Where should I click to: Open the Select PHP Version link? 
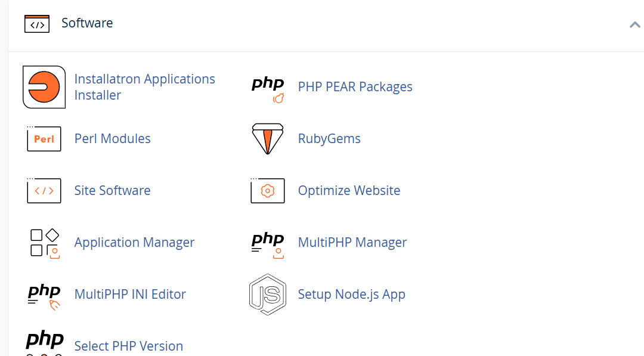click(129, 346)
